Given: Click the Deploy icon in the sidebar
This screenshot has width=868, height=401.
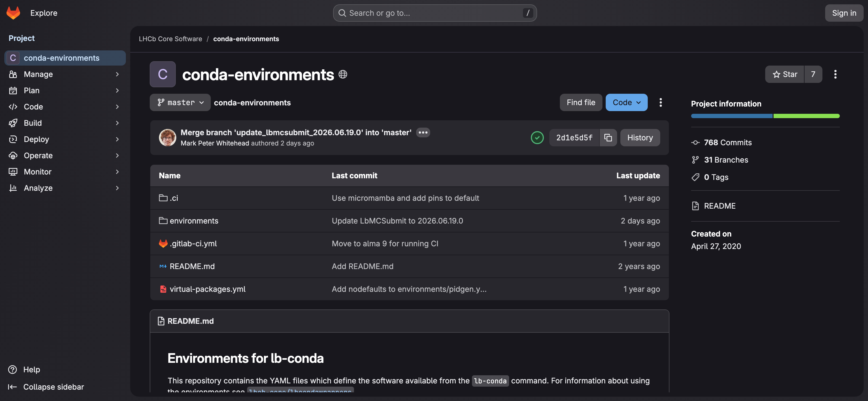Looking at the screenshot, I should [13, 139].
